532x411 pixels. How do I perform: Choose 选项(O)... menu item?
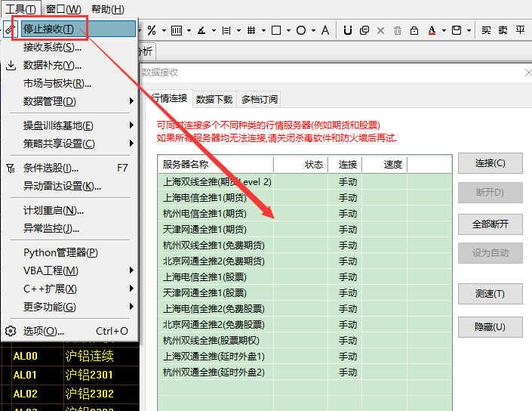[x=69, y=331]
